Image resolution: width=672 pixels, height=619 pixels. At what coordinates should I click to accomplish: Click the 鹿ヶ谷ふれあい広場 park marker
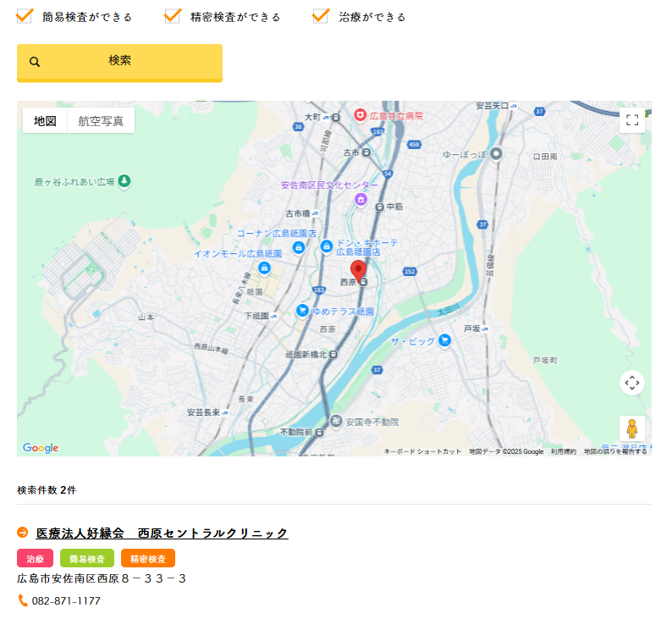click(x=124, y=181)
